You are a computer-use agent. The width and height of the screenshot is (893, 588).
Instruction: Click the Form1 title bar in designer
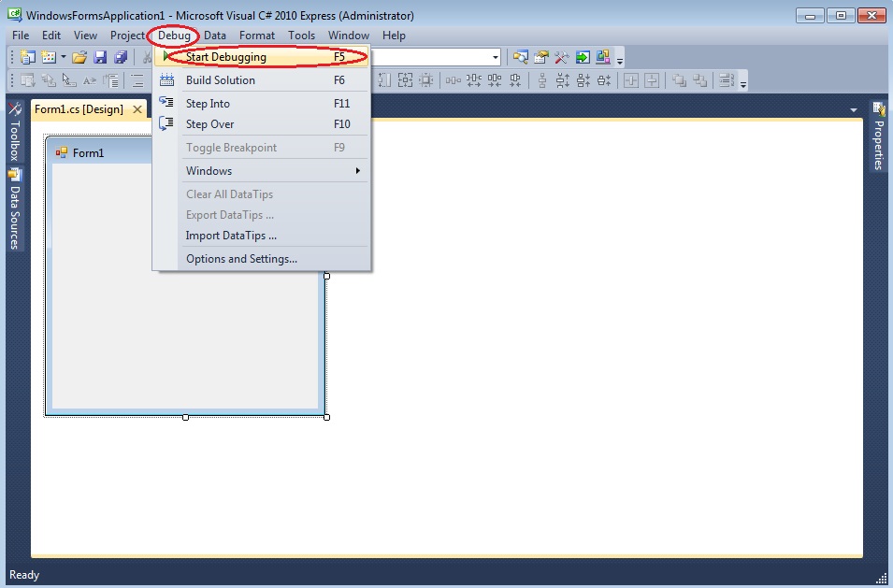pos(100,152)
